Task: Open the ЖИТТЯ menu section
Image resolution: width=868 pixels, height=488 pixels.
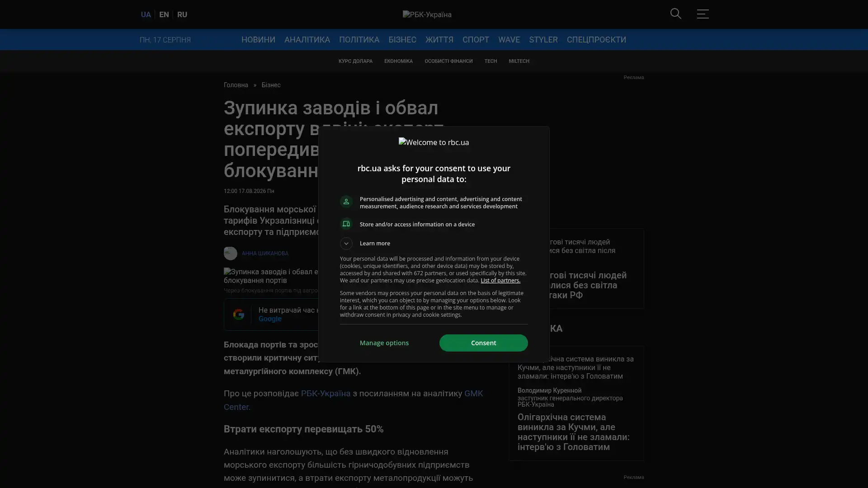Action: point(439,40)
